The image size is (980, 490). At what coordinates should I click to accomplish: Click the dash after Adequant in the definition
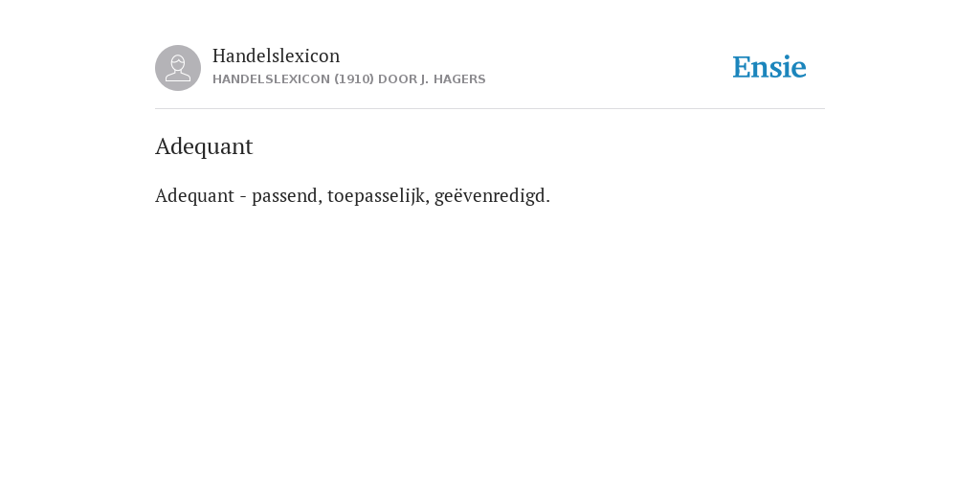coord(243,197)
